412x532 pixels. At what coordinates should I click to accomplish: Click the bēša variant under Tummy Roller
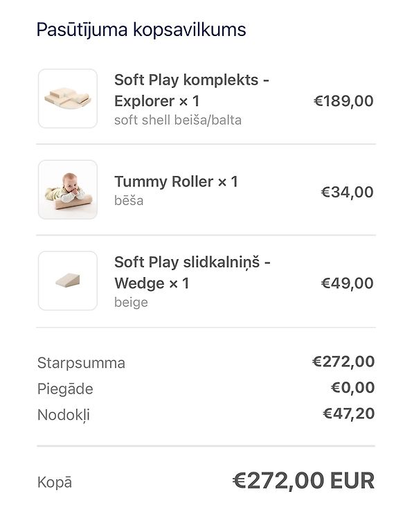[129, 200]
